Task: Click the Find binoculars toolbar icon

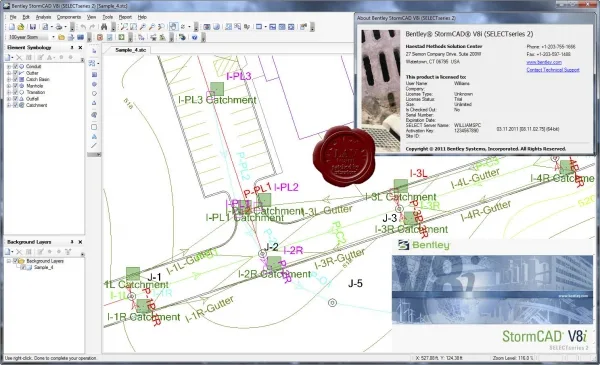Action: [x=104, y=27]
